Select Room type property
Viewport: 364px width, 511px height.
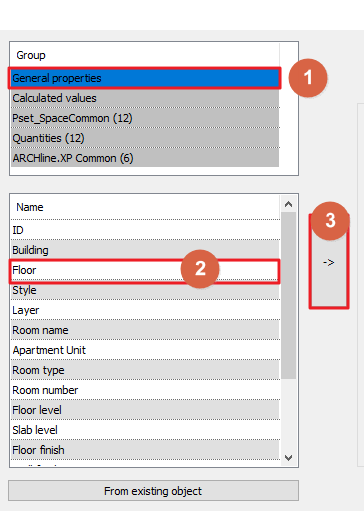click(145, 370)
